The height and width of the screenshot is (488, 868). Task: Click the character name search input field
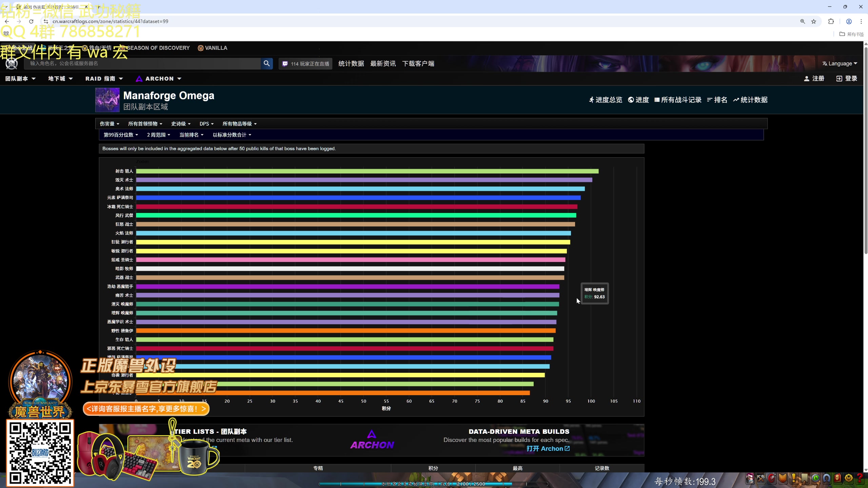(142, 63)
